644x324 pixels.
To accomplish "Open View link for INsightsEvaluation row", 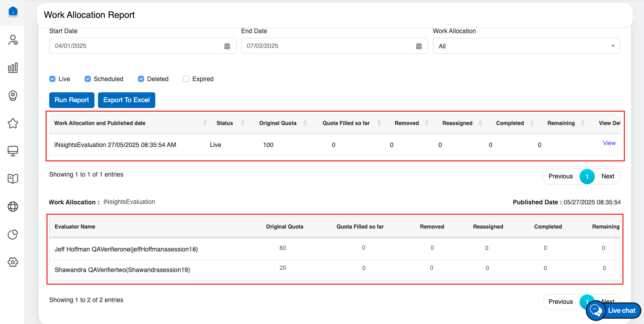I will pyautogui.click(x=609, y=143).
